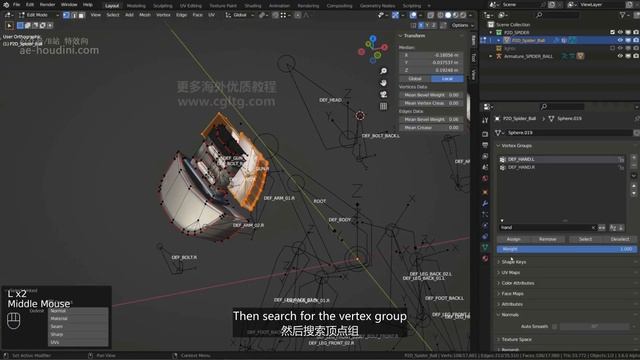
Task: Switch to solid viewport shading
Action: click(448, 15)
